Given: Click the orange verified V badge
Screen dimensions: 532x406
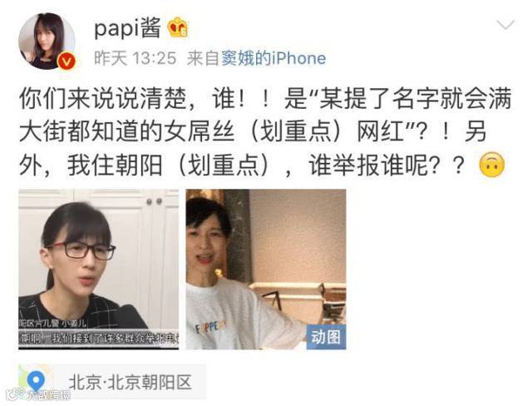Looking at the screenshot, I should 66,61.
